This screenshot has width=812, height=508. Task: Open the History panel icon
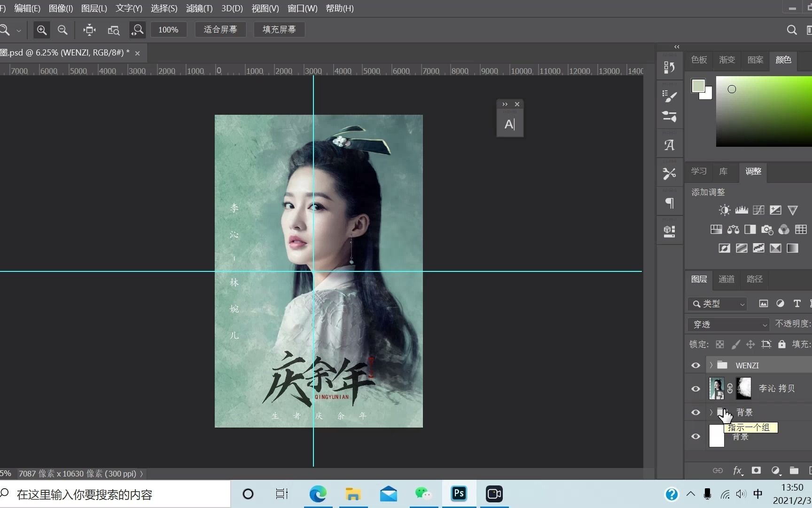click(669, 68)
